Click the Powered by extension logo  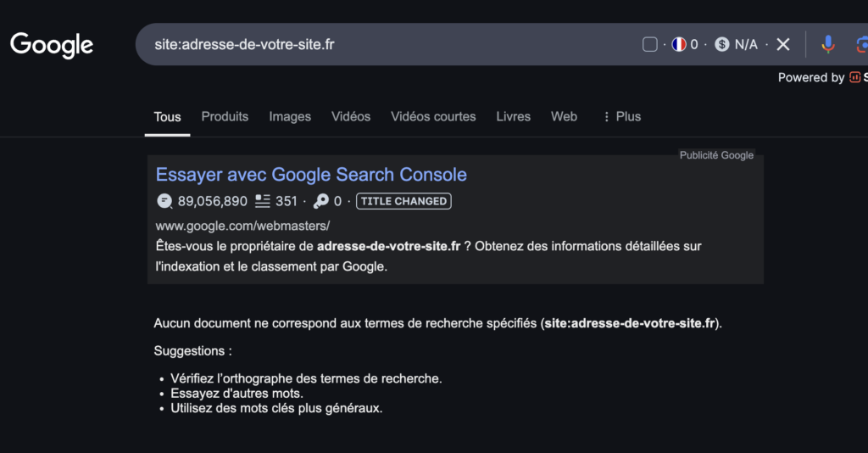[854, 77]
